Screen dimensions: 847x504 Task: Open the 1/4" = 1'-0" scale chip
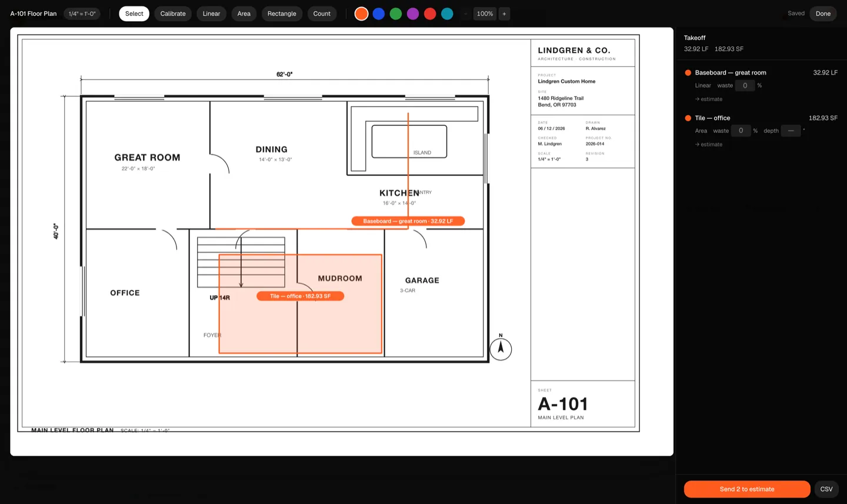tap(82, 14)
